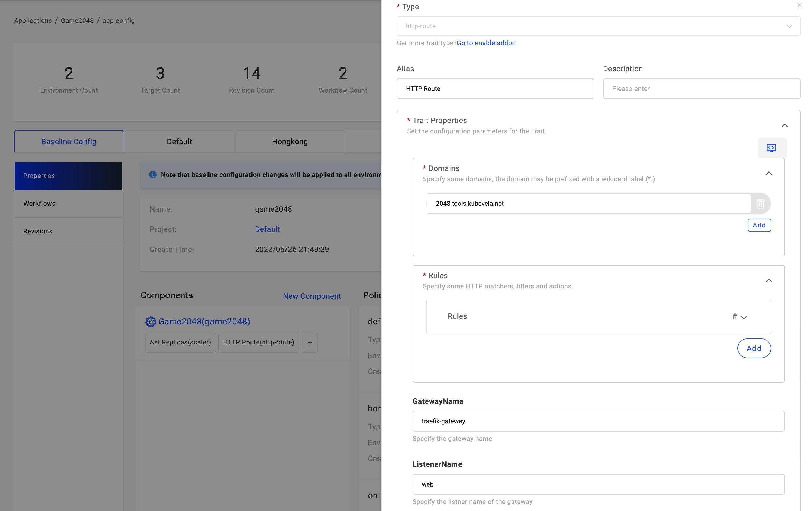This screenshot has height=511, width=812.
Task: Click Go to enable addon link
Action: tap(486, 43)
